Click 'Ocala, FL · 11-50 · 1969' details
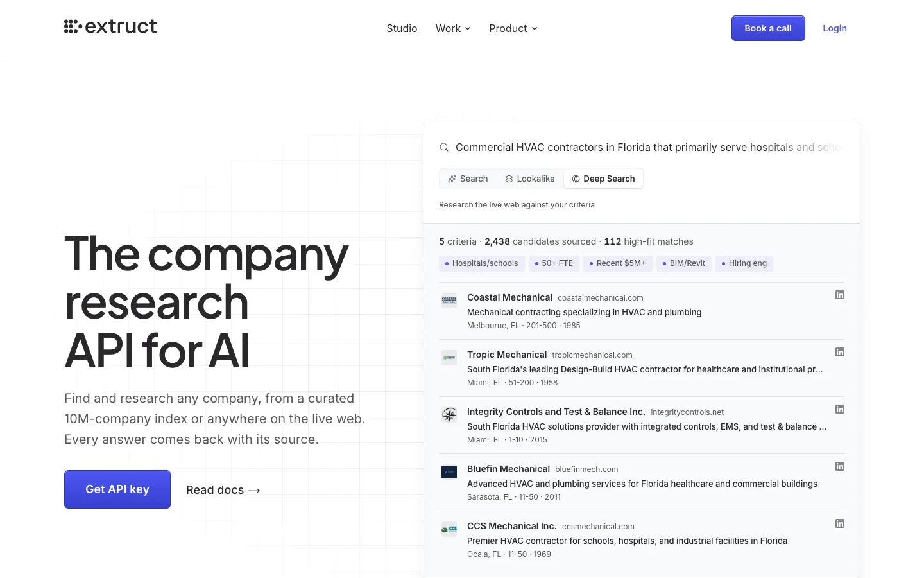 tap(509, 554)
